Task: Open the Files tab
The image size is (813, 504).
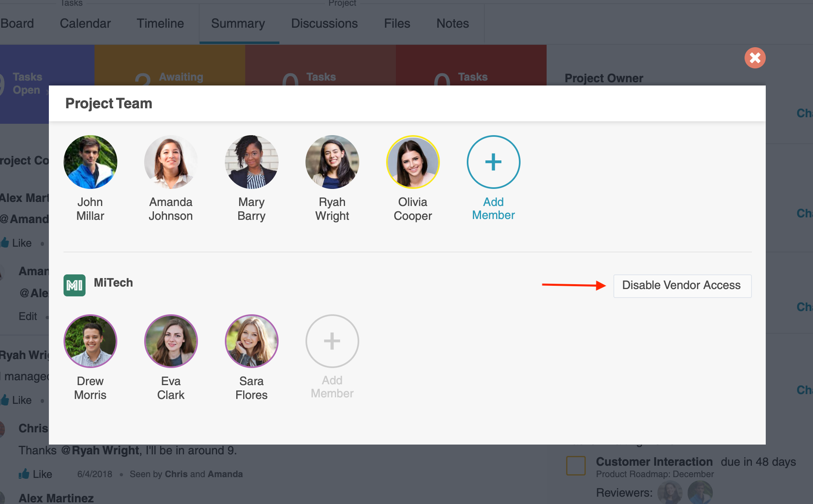Action: (397, 24)
